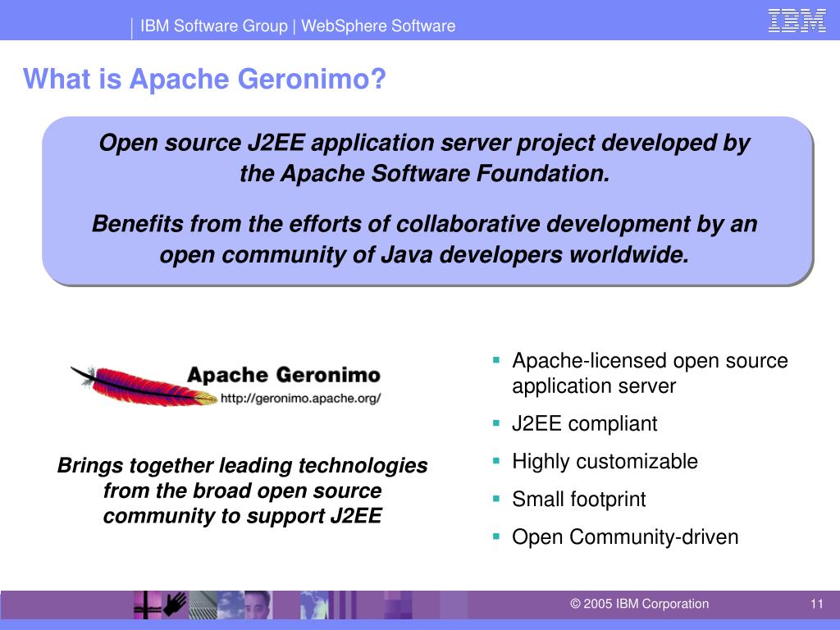Select the 'What is Apache Geronimo?' title
The width and height of the screenshot is (840, 630).
pos(204,79)
